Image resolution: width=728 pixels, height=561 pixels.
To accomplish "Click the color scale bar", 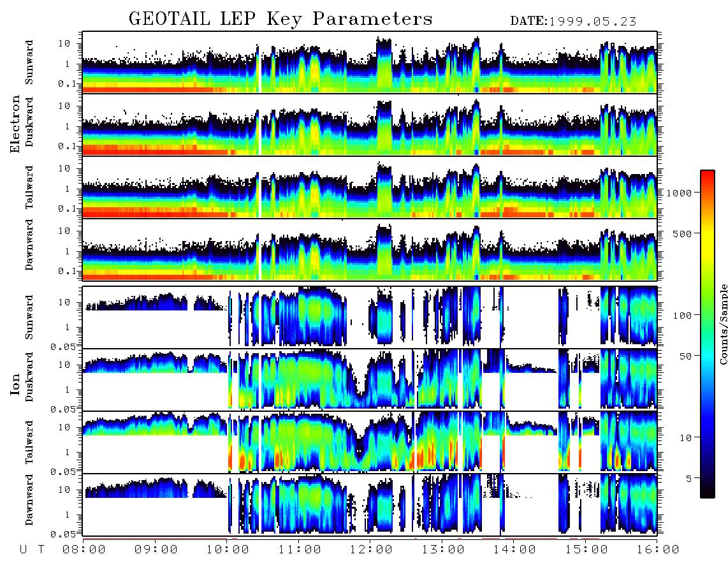I will 708,334.
